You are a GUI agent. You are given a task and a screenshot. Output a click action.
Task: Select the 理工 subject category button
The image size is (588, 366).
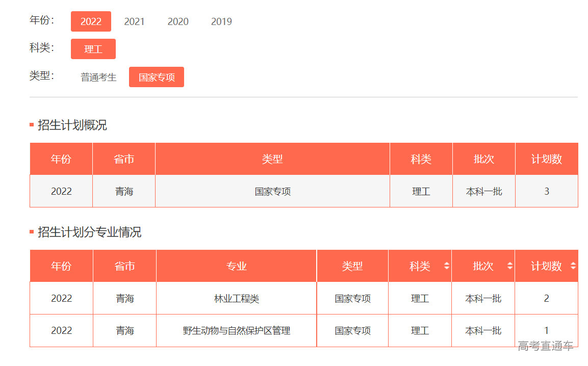click(x=93, y=49)
